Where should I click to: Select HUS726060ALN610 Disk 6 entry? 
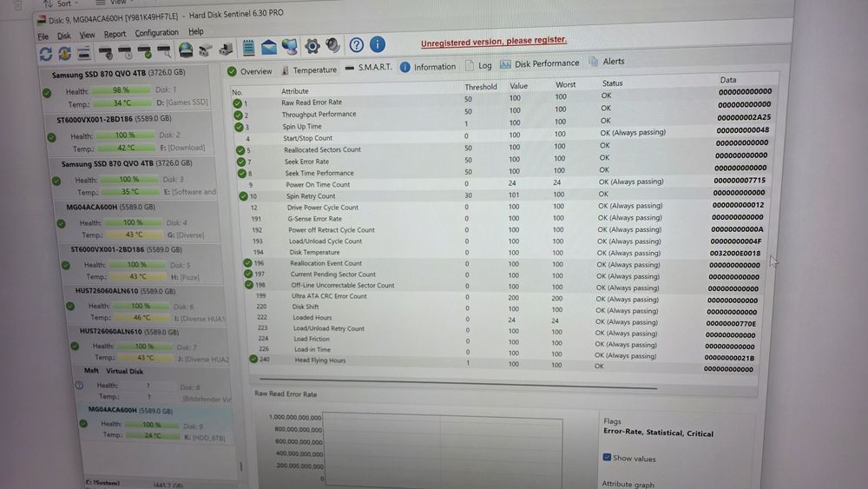pyautogui.click(x=146, y=305)
